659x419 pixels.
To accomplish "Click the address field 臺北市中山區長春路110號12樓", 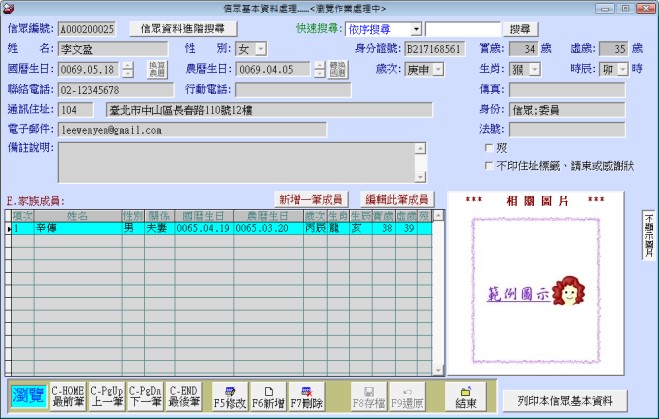I will tap(269, 110).
